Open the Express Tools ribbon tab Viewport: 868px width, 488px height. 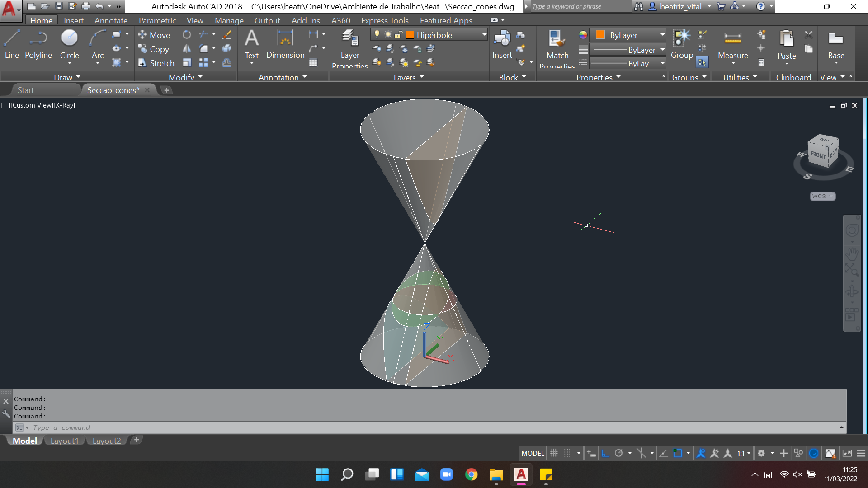tap(385, 20)
